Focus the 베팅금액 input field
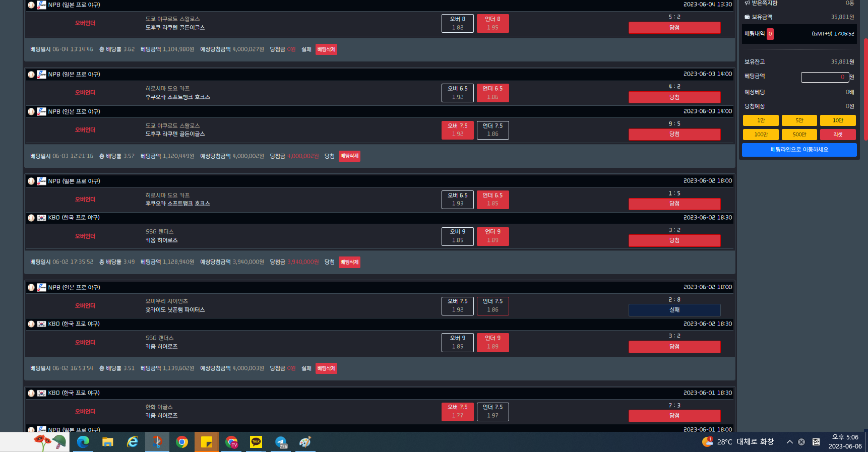 [x=825, y=77]
